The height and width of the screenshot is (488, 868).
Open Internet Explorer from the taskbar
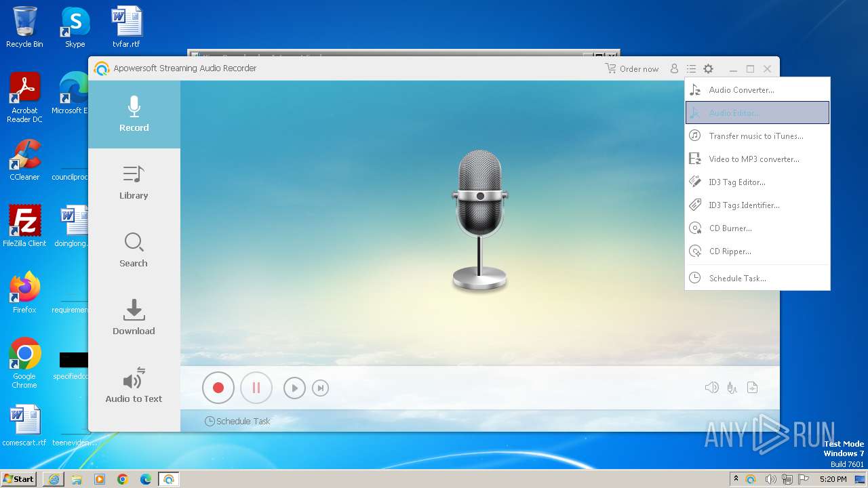point(54,479)
